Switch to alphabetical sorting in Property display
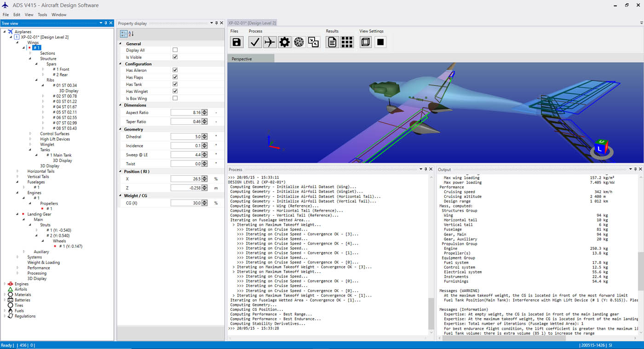This screenshot has width=644, height=349. 131,34
